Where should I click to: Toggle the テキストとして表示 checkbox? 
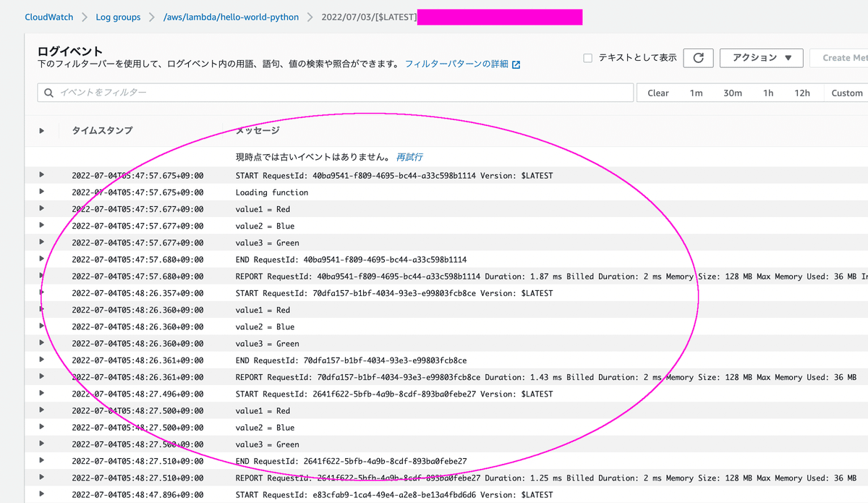coord(588,58)
